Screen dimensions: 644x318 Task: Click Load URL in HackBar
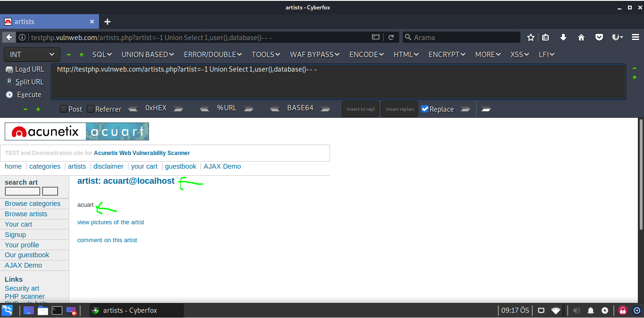click(x=25, y=69)
